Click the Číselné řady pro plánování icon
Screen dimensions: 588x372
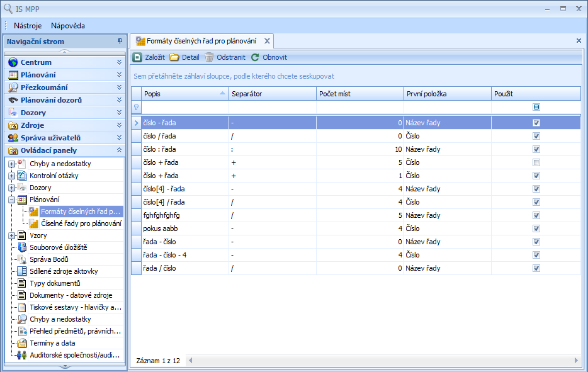(34, 223)
